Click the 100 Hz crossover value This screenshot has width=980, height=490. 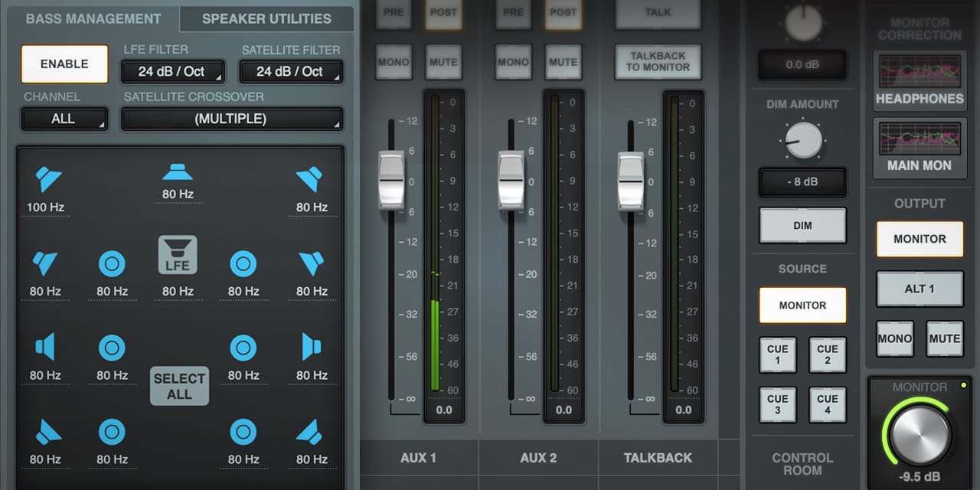click(x=45, y=207)
